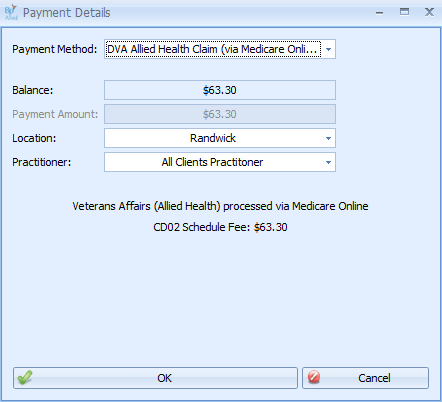Click the CD02 Schedule Fee text
442x402 pixels.
pos(220,227)
